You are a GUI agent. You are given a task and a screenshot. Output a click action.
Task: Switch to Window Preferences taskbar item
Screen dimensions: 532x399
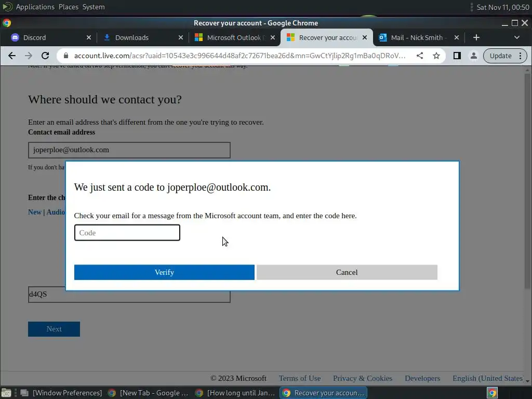[x=62, y=393]
